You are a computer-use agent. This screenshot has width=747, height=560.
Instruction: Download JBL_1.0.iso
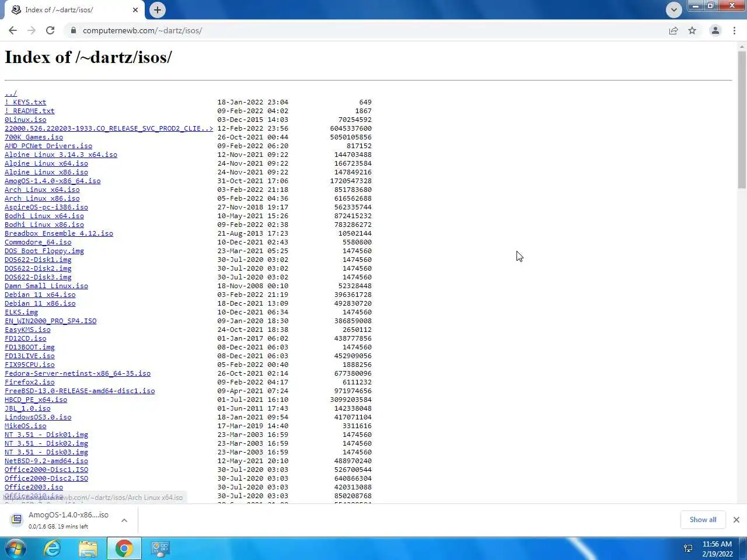point(27,408)
